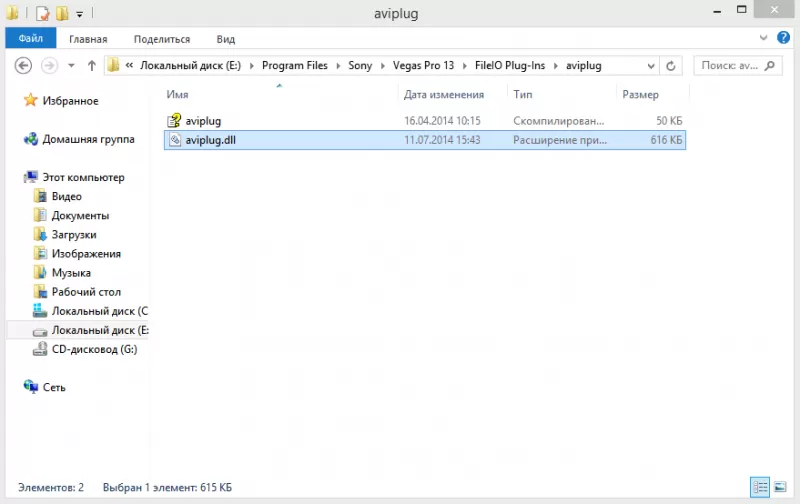
Task: Switch to details view in the status bar
Action: (x=760, y=487)
